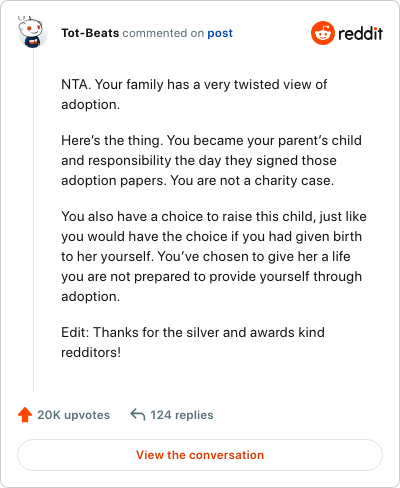400x488 pixels.
Task: Open the blue 'post' link
Action: [220, 33]
